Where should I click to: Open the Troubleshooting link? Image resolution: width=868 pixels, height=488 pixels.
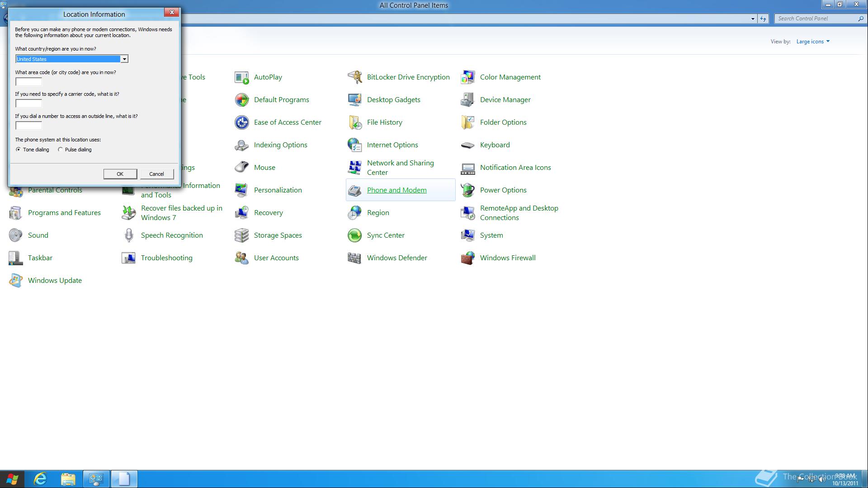[166, 258]
